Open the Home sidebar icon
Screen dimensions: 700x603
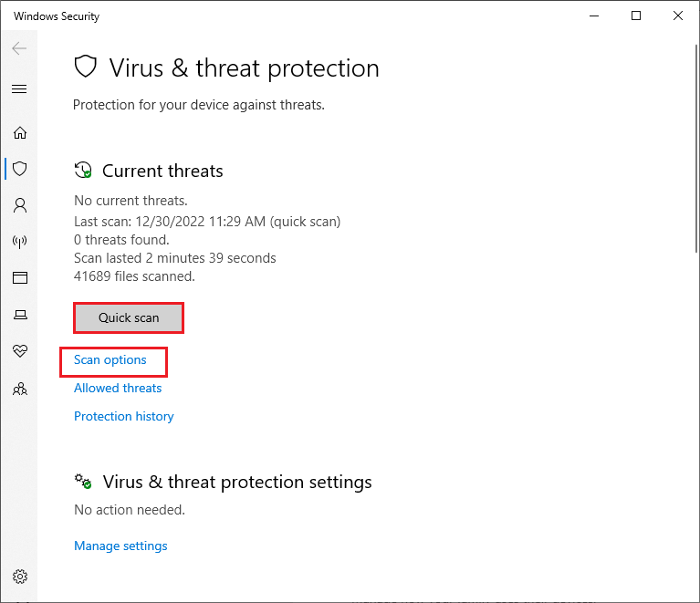coord(20,132)
